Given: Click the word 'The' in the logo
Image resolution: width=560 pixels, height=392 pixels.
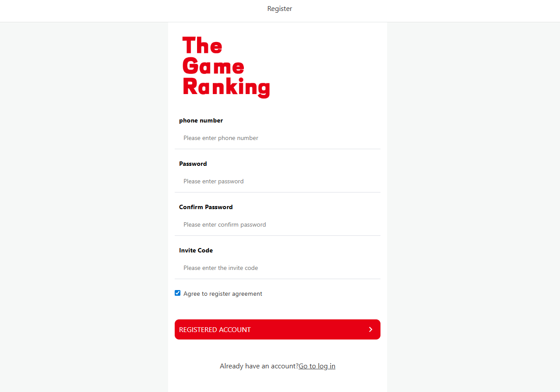Looking at the screenshot, I should pyautogui.click(x=202, y=45).
